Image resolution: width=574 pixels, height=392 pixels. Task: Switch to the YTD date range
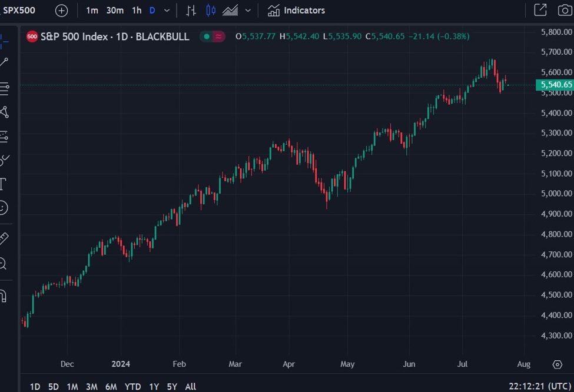point(133,387)
